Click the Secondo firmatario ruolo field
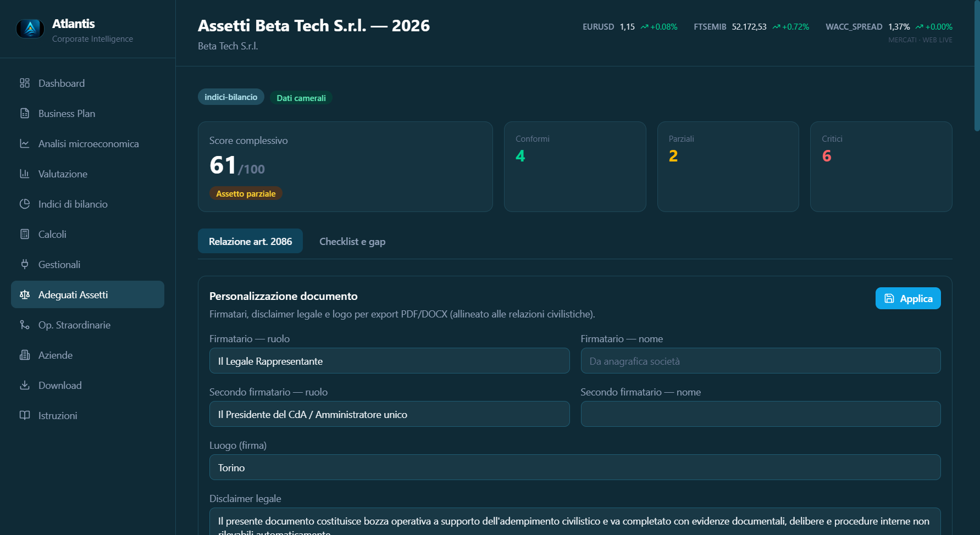This screenshot has width=980, height=535. tap(389, 414)
